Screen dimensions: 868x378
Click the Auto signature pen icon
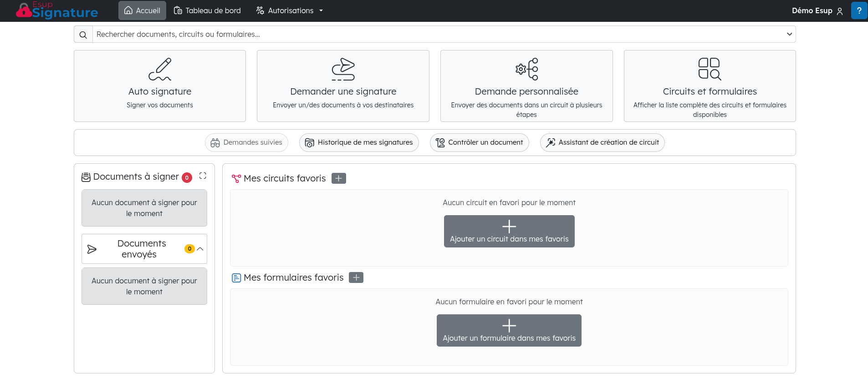(160, 69)
